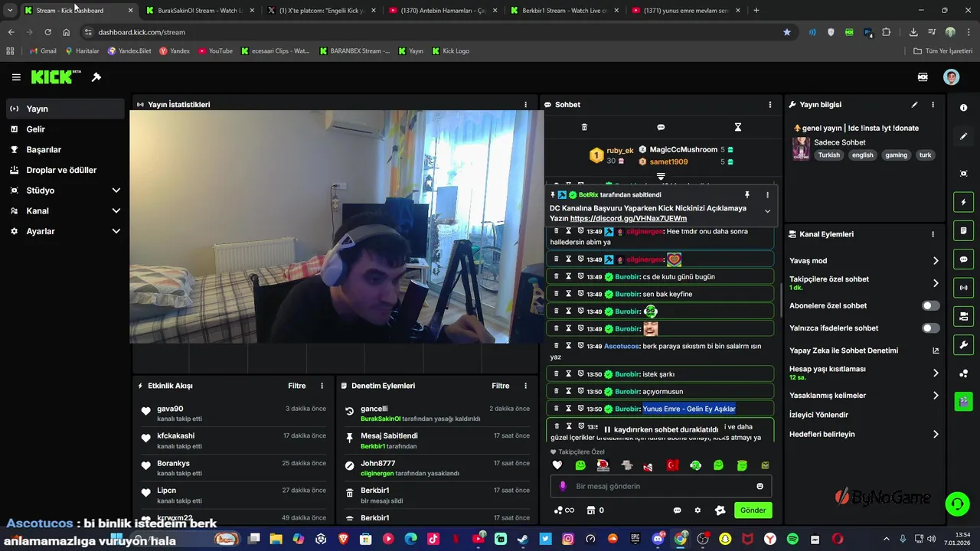Click the Gönder send button
This screenshot has height=551, width=980.
tap(753, 510)
